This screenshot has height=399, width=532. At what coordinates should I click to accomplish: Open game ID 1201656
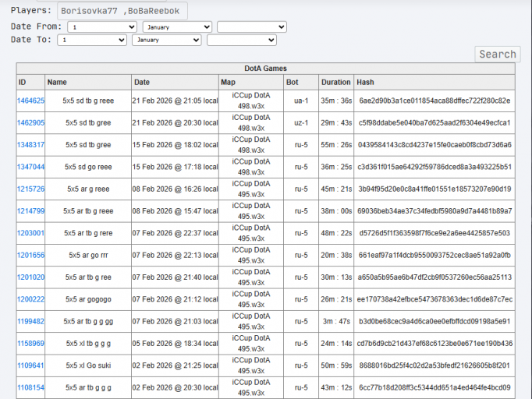click(x=30, y=255)
